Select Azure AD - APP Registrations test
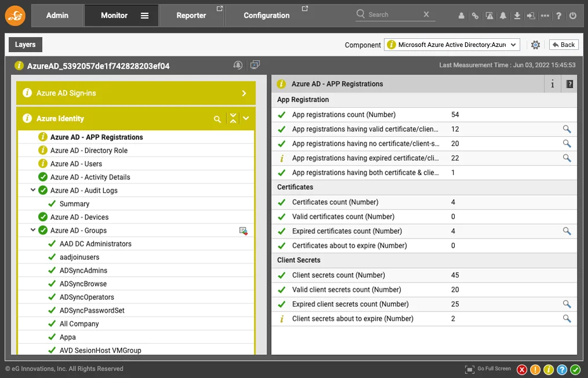Screen dimensions: 588x378 click(97, 137)
